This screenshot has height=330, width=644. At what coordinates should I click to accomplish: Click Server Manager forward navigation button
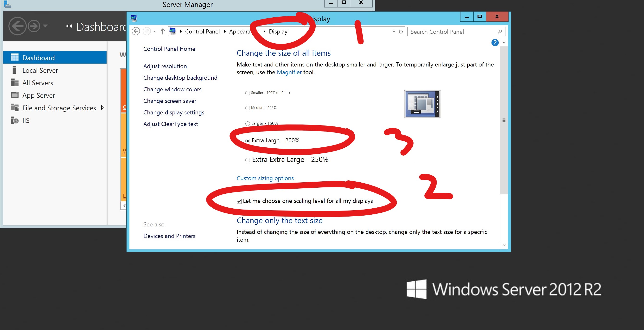tap(34, 26)
